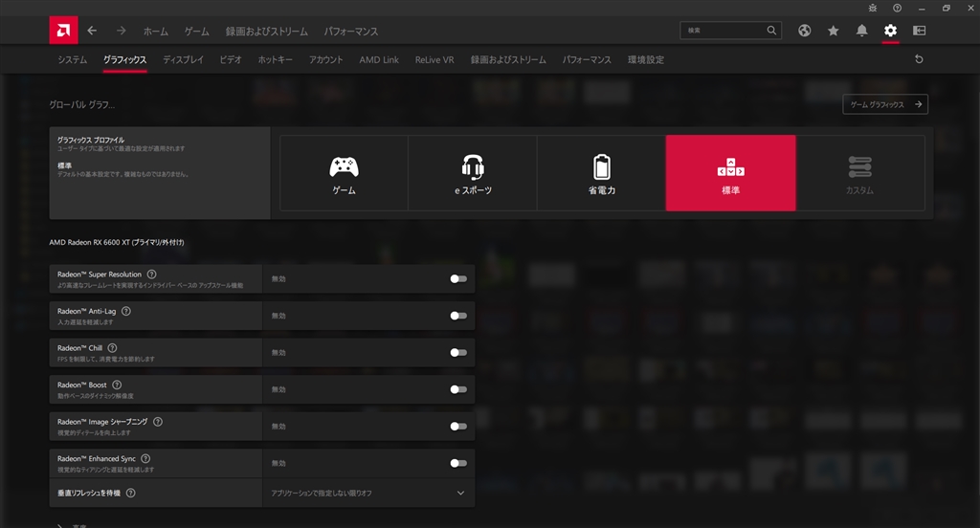Show help for Radeon Enhanced Sync
The width and height of the screenshot is (980, 528).
[x=145, y=458]
